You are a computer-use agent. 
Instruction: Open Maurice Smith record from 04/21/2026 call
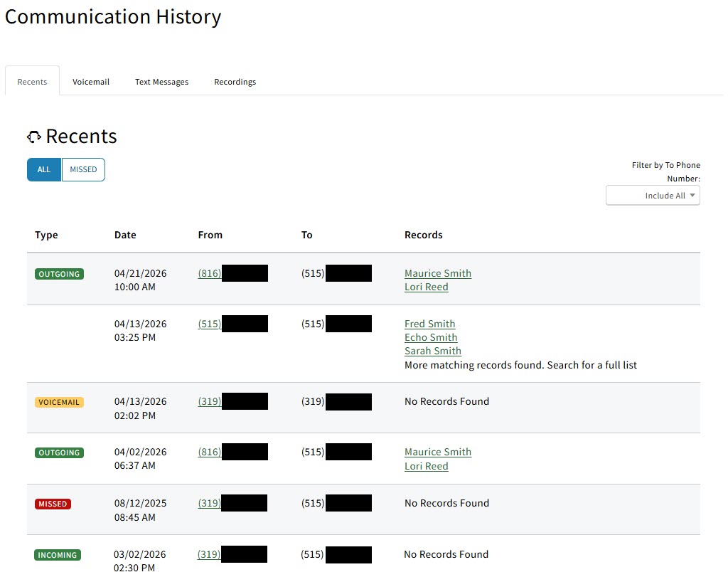pos(438,273)
